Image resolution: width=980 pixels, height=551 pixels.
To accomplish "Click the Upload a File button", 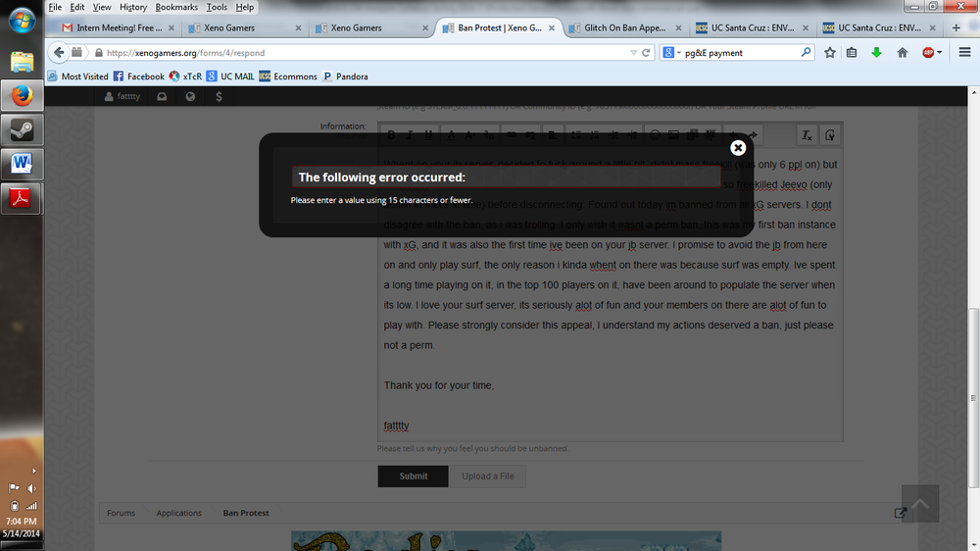I will click(487, 476).
